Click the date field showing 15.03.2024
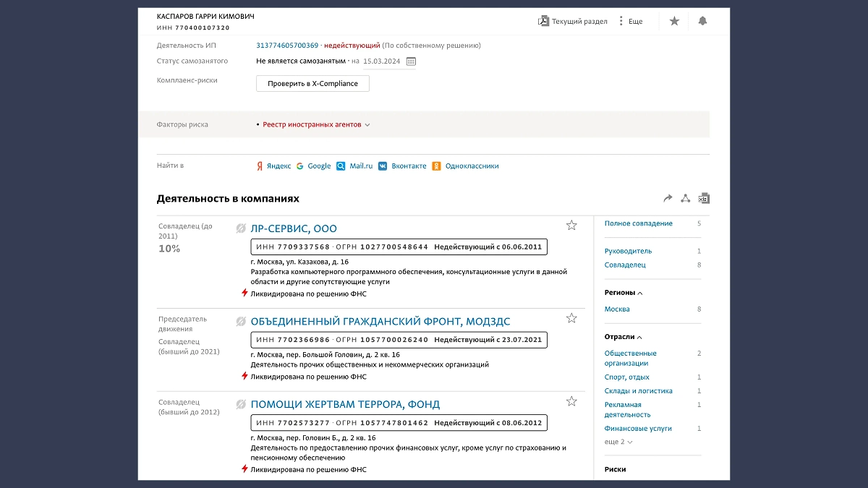This screenshot has height=488, width=868. coord(382,61)
